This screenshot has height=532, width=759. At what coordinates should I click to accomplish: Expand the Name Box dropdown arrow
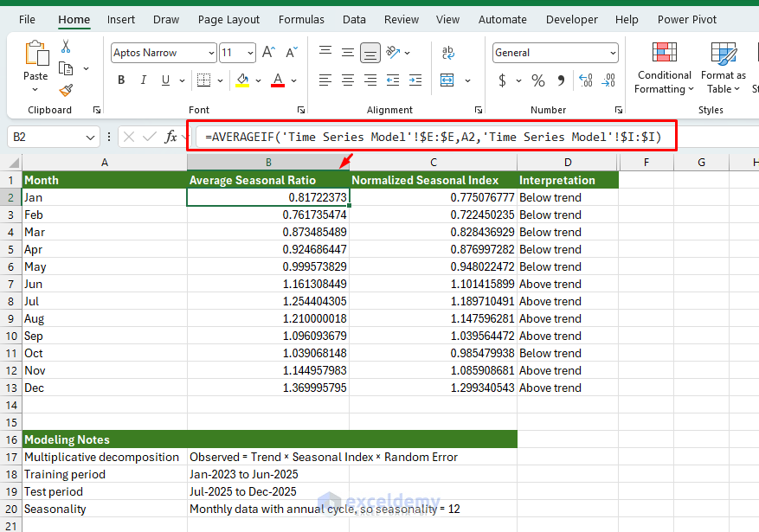[90, 138]
